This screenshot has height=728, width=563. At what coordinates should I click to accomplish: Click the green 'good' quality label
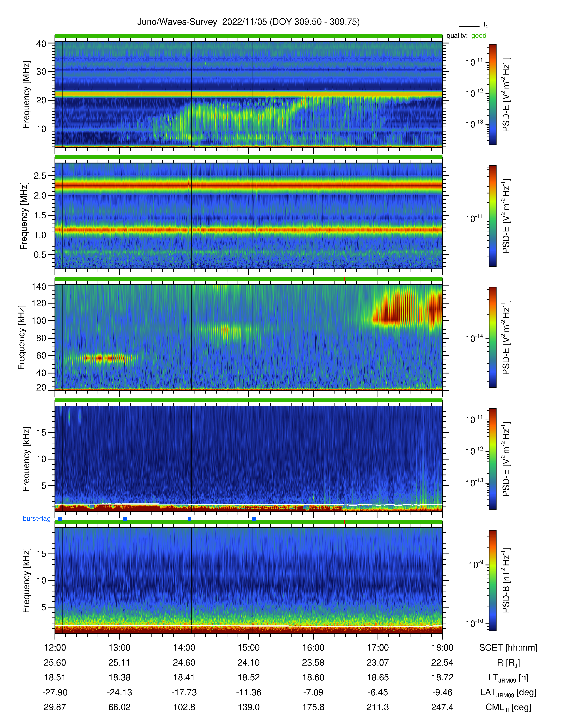click(479, 36)
